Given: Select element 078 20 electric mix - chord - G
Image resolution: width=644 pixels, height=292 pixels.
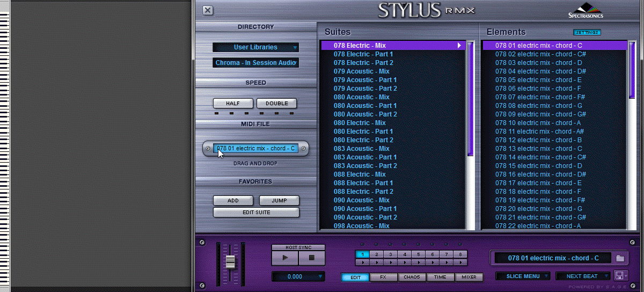Looking at the screenshot, I should click(x=555, y=209).
